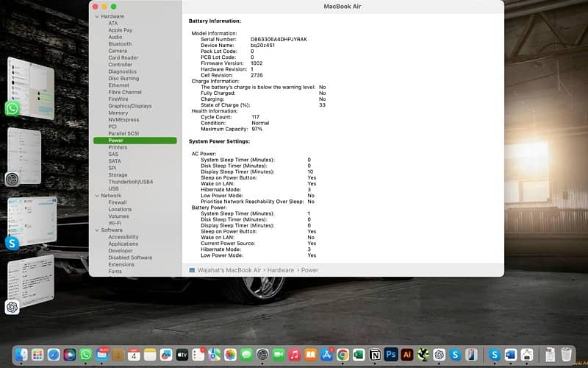Collapse the Network section disclosure triangle
Image resolution: width=588 pixels, height=368 pixels.
click(96, 196)
